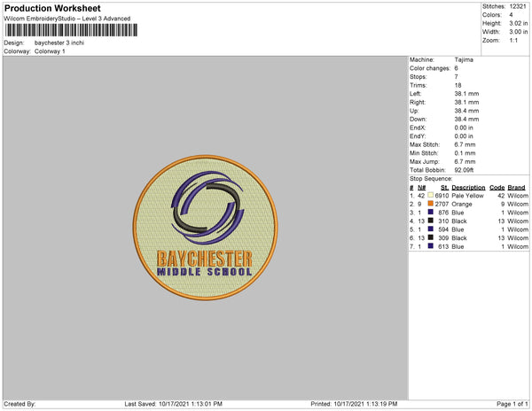
Task: Click the 'Brand' column header
Action: (x=516, y=188)
